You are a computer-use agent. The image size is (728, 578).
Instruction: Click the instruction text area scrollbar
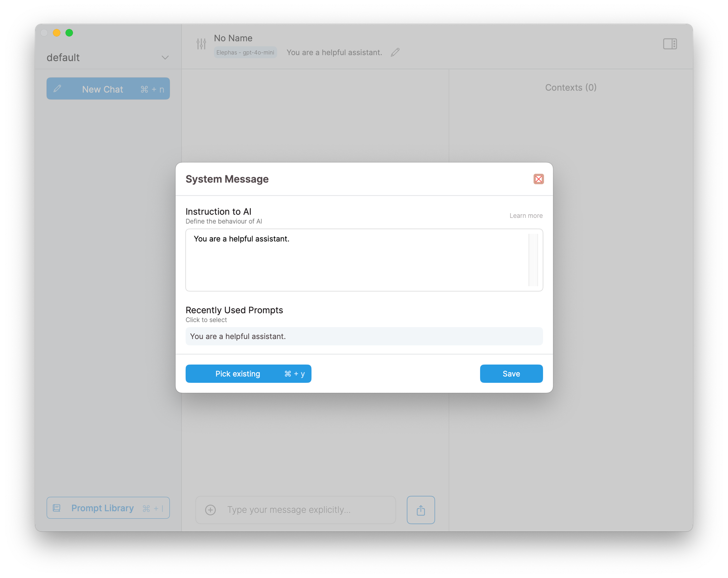pyautogui.click(x=533, y=260)
